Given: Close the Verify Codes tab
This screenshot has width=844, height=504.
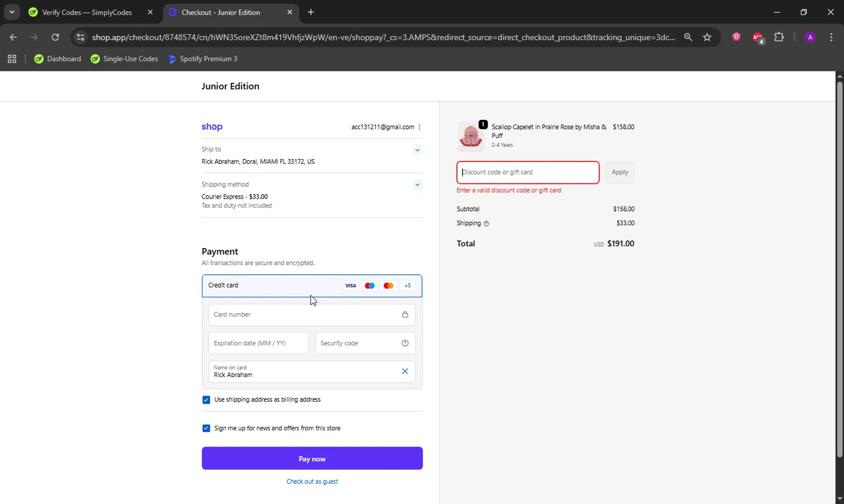Looking at the screenshot, I should click(x=150, y=12).
